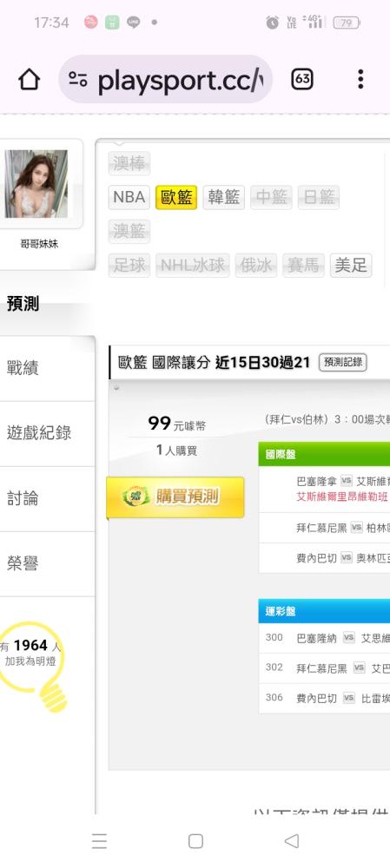Open the 榮譽 sidebar tab

pos(47,564)
